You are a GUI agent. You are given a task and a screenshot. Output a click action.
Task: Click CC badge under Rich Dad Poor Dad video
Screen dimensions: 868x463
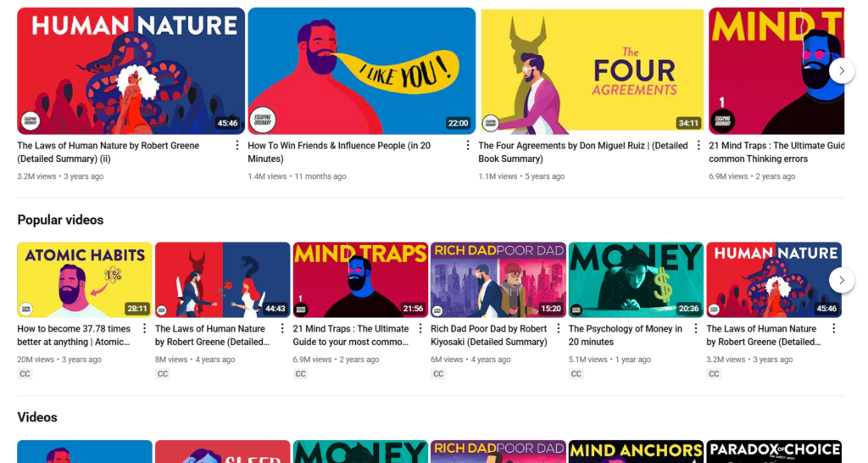(438, 374)
